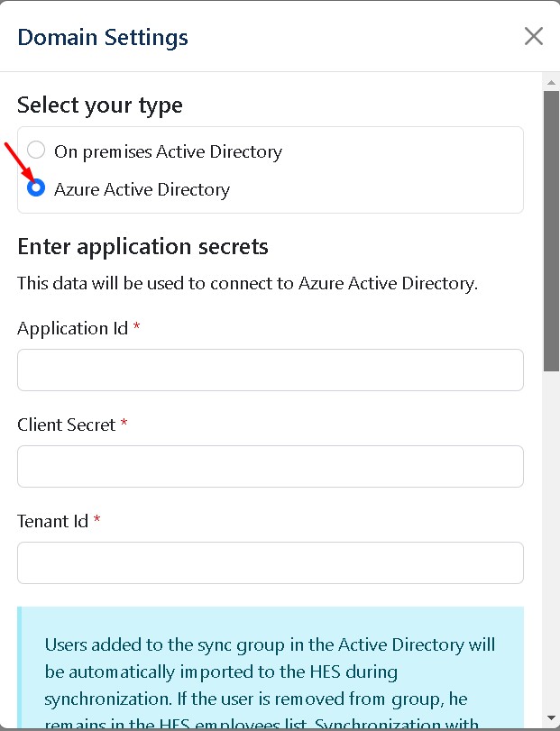560x731 pixels.
Task: Click the 'Application Id' field label
Action: 73,328
